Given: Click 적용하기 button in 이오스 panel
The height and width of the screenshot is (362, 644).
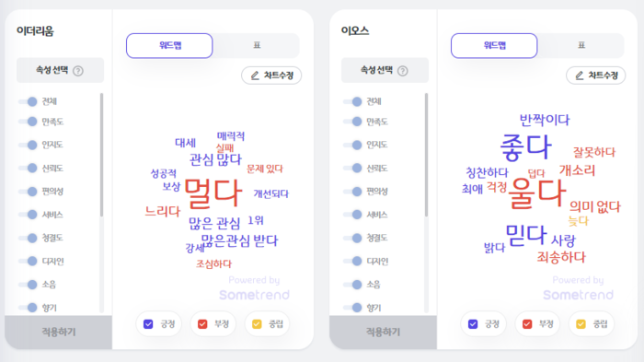Looking at the screenshot, I should pos(384,332).
